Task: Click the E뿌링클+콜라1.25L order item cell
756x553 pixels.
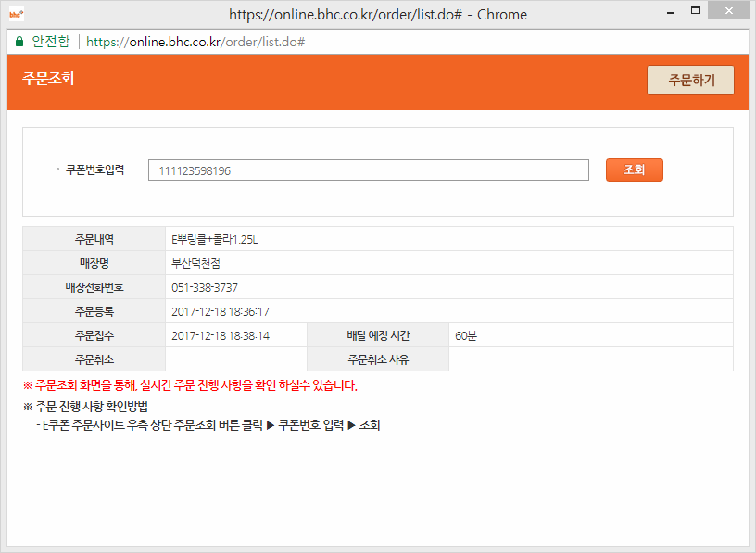Action: (215, 239)
